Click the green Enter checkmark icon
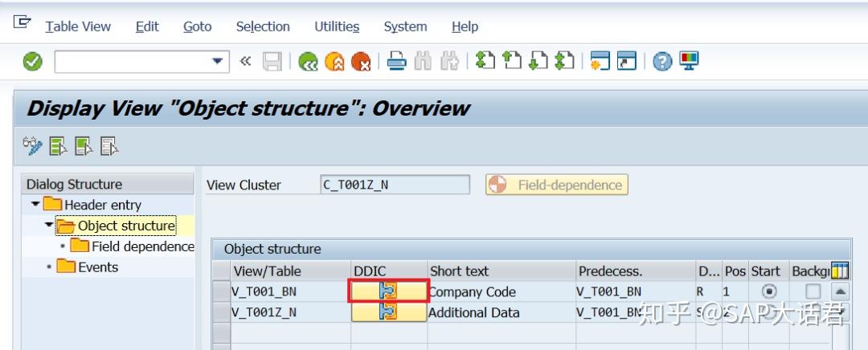This screenshot has height=350, width=868. [32, 62]
